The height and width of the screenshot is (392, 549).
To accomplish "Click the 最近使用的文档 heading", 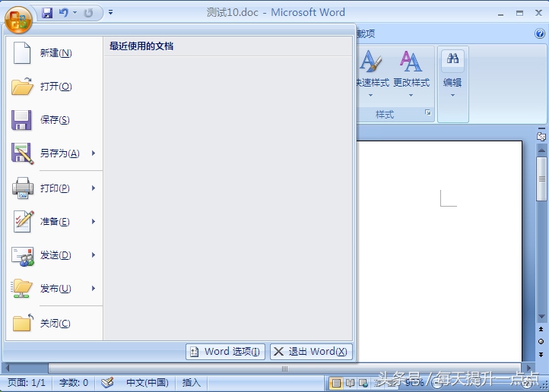I will coord(141,46).
